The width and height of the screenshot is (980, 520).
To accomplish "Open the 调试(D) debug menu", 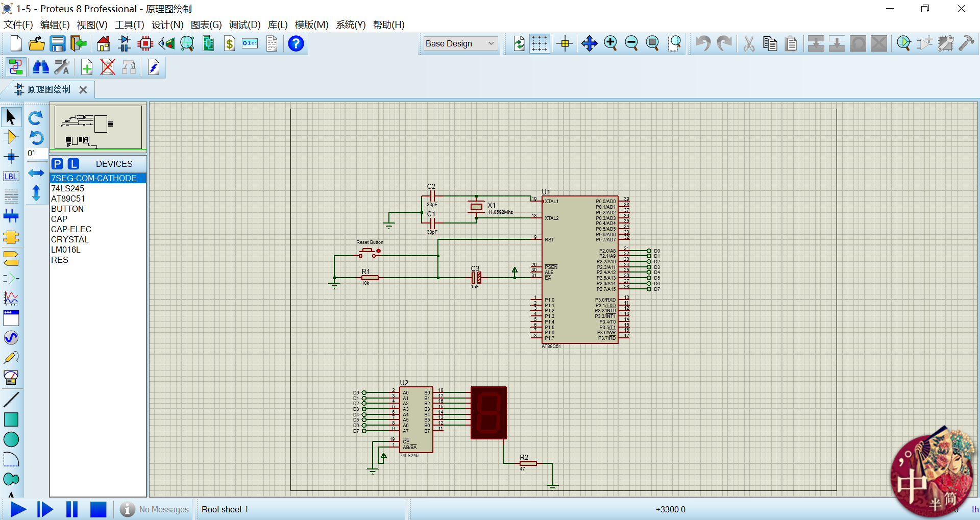I will point(244,24).
